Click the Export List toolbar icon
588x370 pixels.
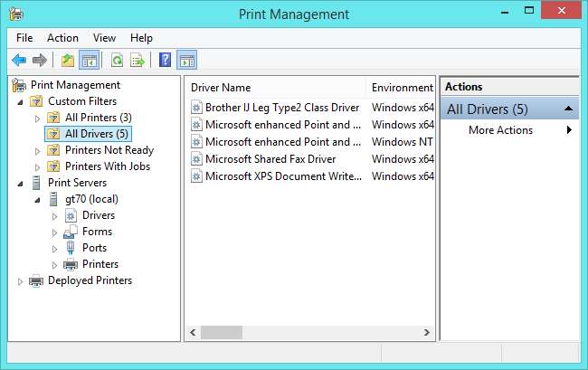137,61
